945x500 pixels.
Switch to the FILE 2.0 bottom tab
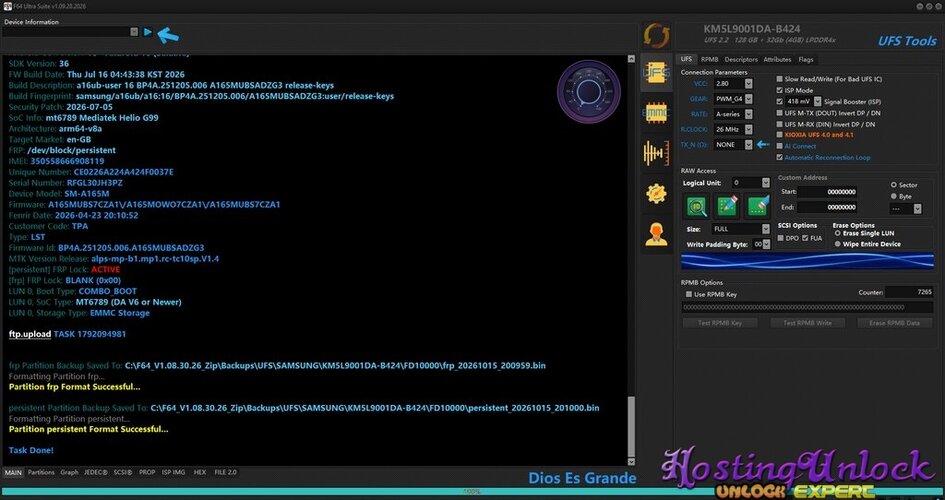tap(225, 473)
